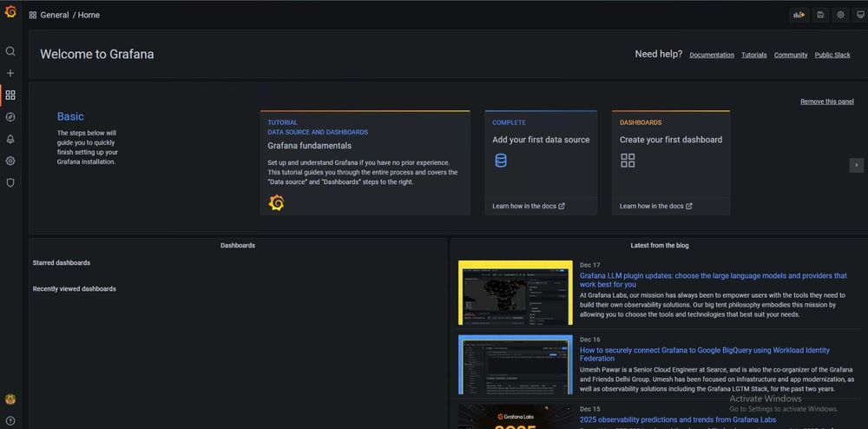Click the Grafana logo on the fundamentals card

(x=276, y=203)
